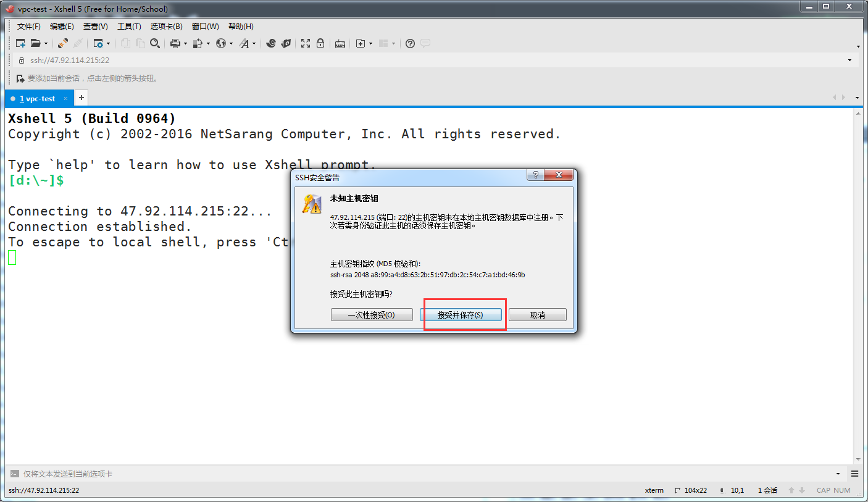This screenshot has width=868, height=502.
Task: Open the address bar history dropdown
Action: tap(849, 60)
